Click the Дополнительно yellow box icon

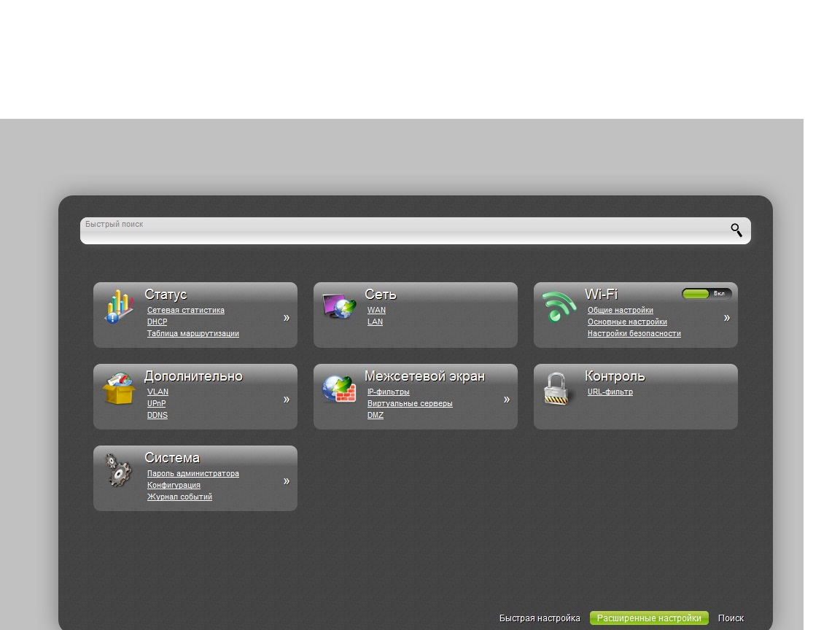[119, 389]
